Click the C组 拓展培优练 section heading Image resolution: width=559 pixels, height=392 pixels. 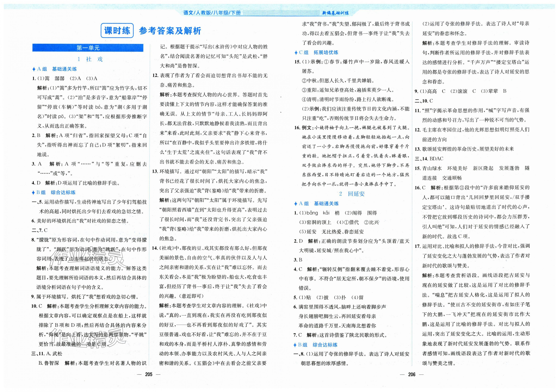pyautogui.click(x=316, y=52)
